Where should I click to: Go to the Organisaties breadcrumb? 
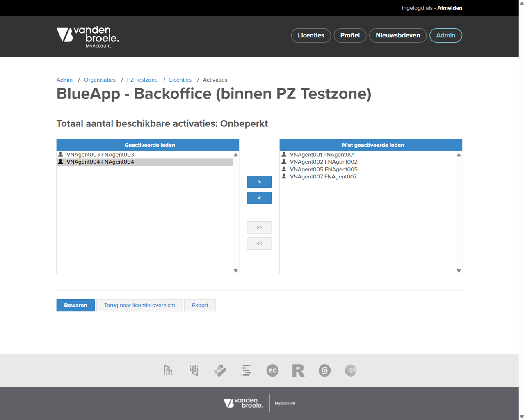coord(100,80)
